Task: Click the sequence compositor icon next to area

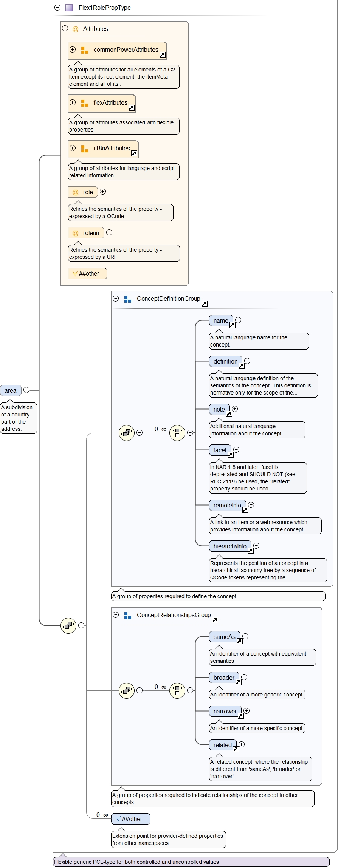Action: click(x=68, y=625)
